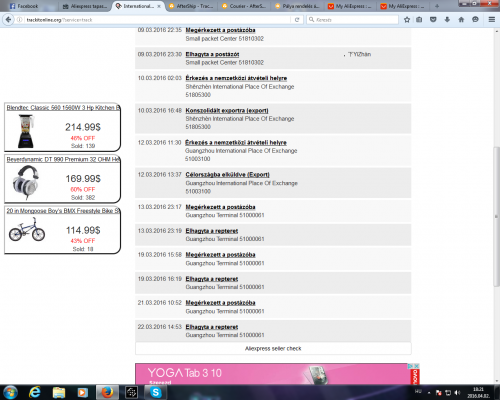This screenshot has height=400, width=500.
Task: Click the address bar URL field
Action: pos(157,20)
